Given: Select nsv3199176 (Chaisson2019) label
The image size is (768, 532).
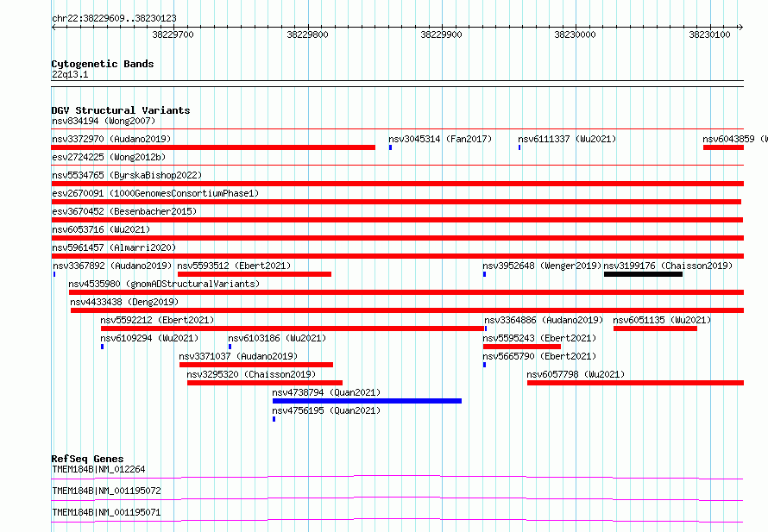Looking at the screenshot, I should tap(668, 266).
